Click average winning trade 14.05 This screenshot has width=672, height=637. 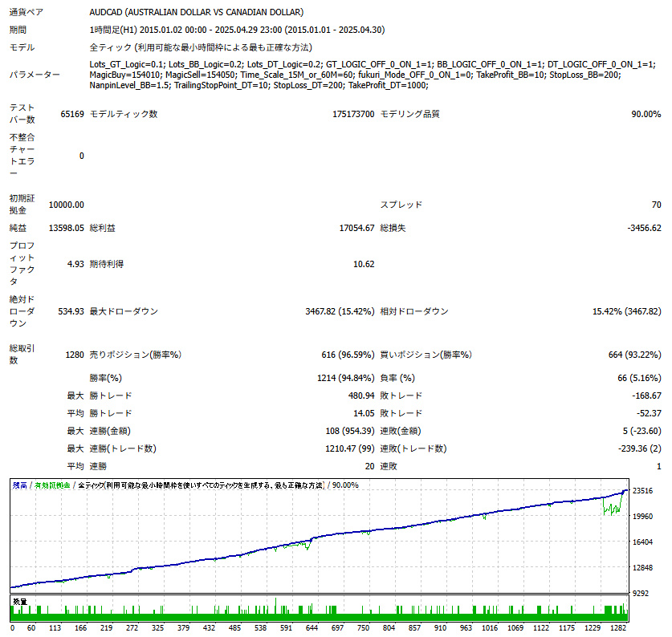[364, 413]
